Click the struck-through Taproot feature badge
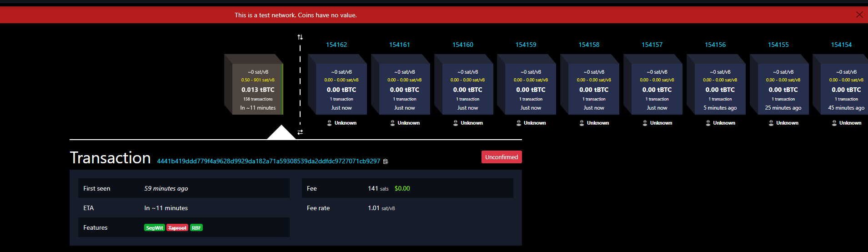The image size is (868, 252). [177, 228]
